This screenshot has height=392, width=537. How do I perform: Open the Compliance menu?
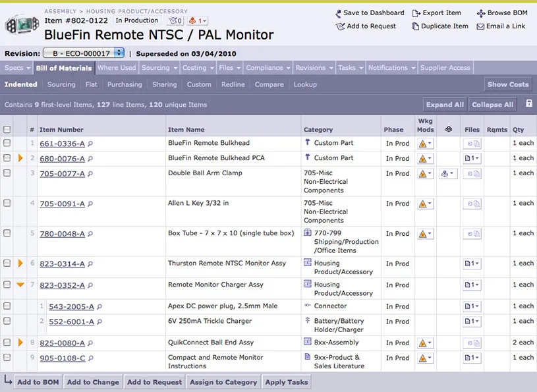(267, 67)
